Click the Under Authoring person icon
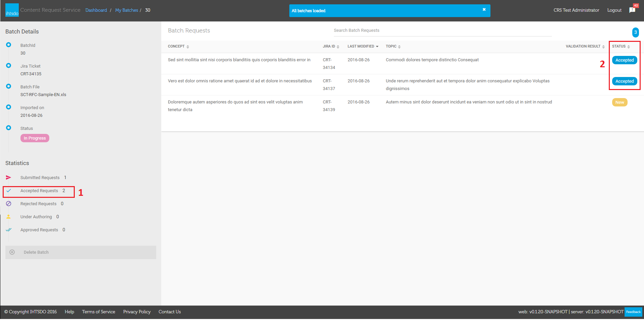Image resolution: width=644 pixels, height=320 pixels. (9, 217)
